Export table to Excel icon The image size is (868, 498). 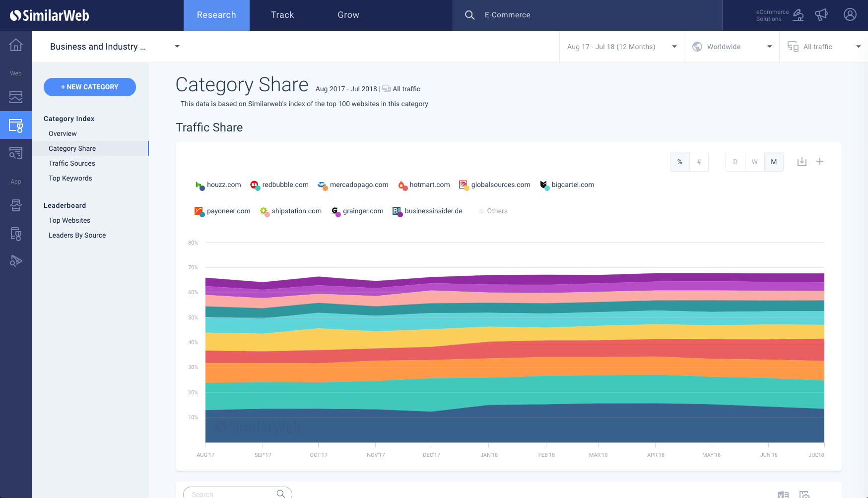(x=783, y=495)
